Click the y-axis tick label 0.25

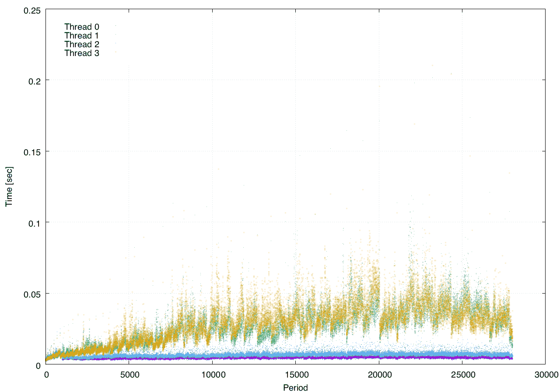tap(31, 10)
